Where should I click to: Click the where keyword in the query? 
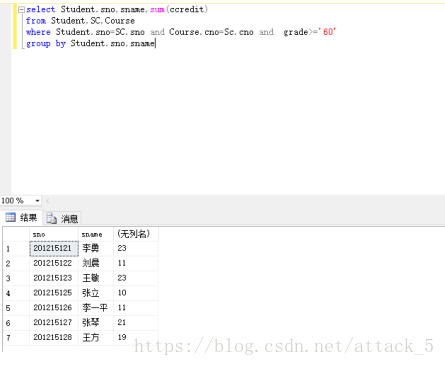(38, 32)
